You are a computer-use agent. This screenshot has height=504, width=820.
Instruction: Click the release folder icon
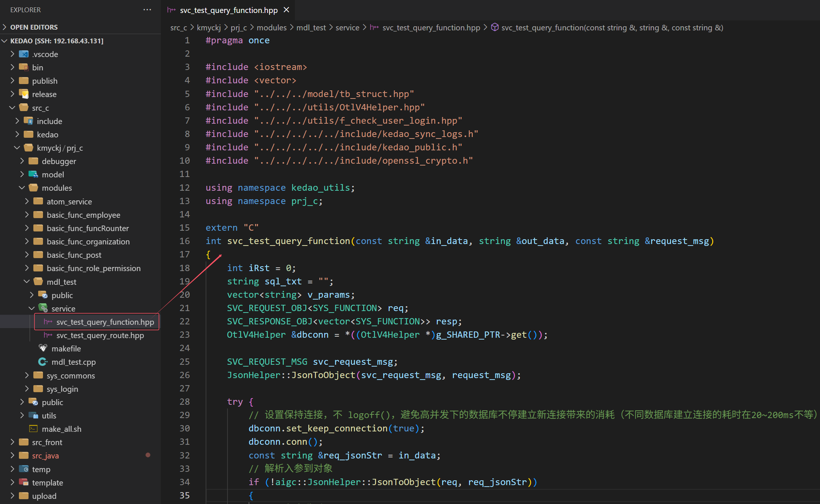pos(24,94)
